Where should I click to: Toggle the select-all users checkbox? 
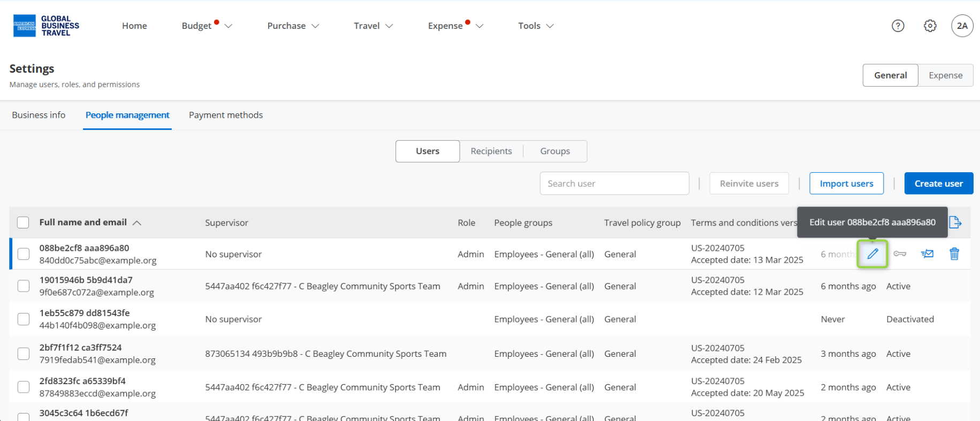[x=23, y=223]
